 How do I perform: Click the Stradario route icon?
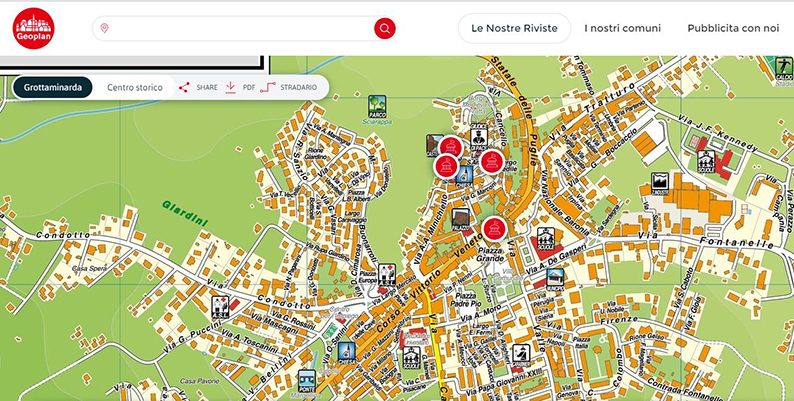coord(267,88)
